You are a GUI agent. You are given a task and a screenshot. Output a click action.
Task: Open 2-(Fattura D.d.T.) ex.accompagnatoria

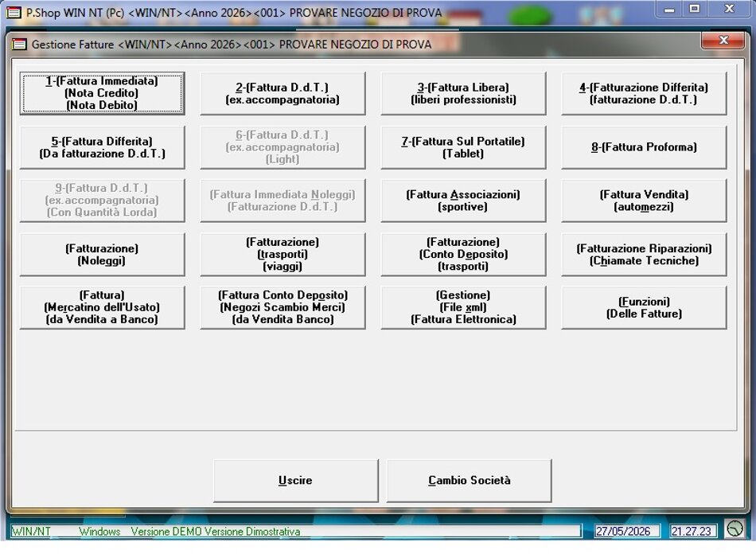click(283, 93)
